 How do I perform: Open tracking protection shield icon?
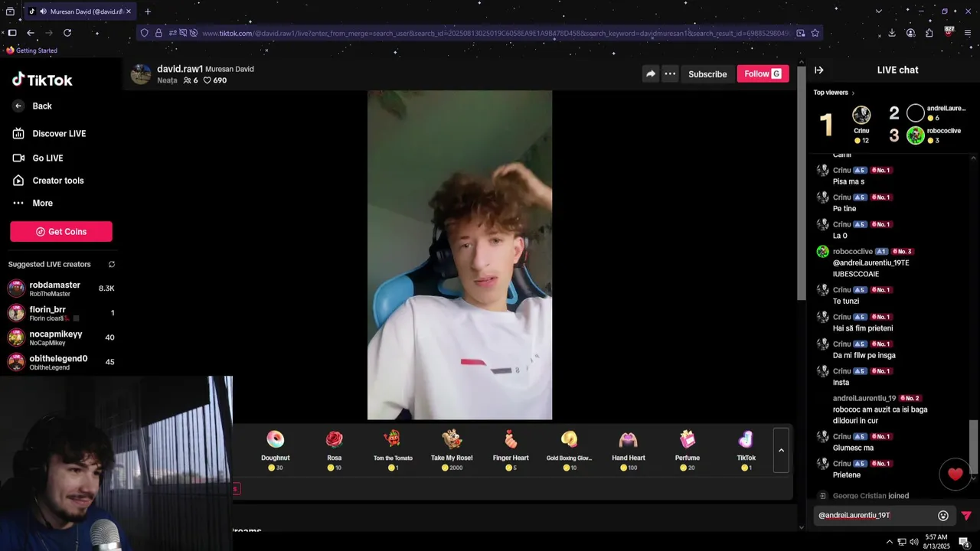click(x=144, y=33)
